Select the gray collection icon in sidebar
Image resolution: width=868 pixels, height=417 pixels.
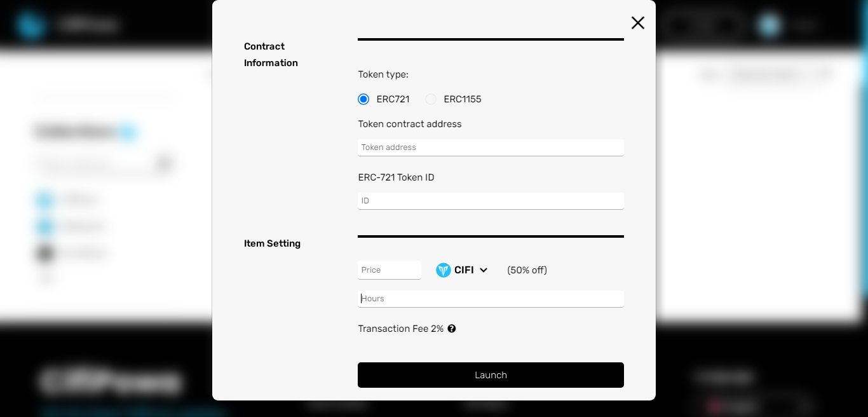tap(44, 253)
